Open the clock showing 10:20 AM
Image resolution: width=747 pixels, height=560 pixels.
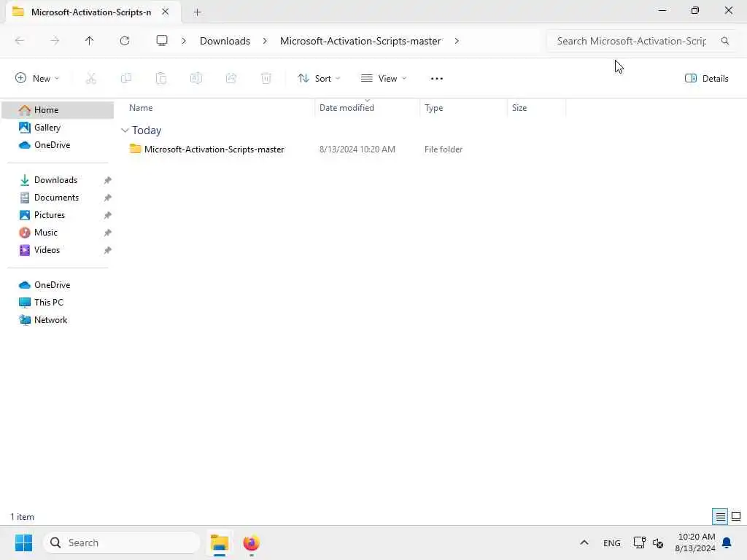695,542
